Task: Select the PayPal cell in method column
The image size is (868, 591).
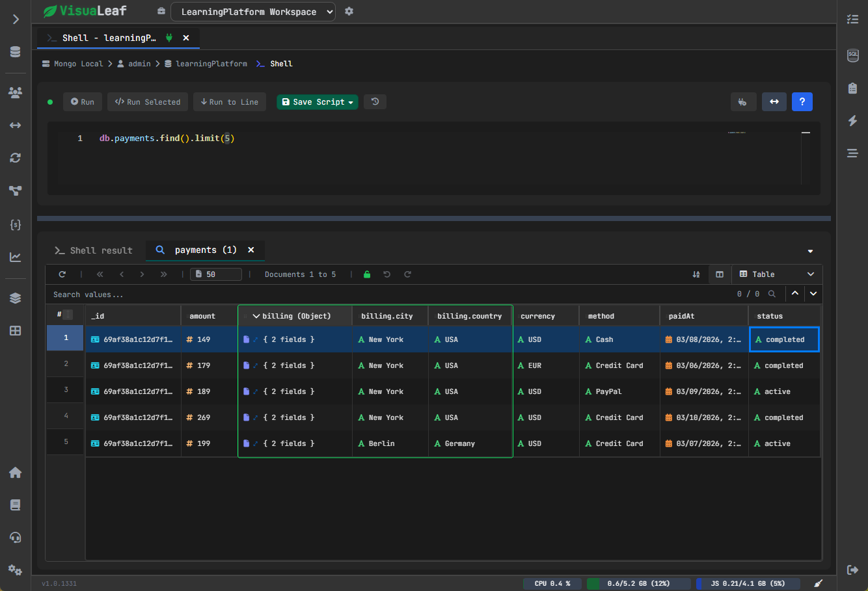Action: click(x=619, y=391)
